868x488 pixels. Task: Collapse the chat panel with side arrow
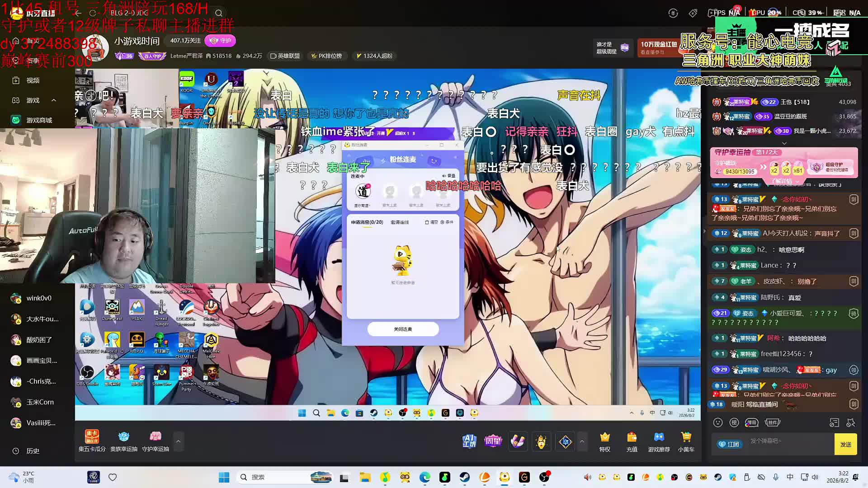[x=704, y=231]
